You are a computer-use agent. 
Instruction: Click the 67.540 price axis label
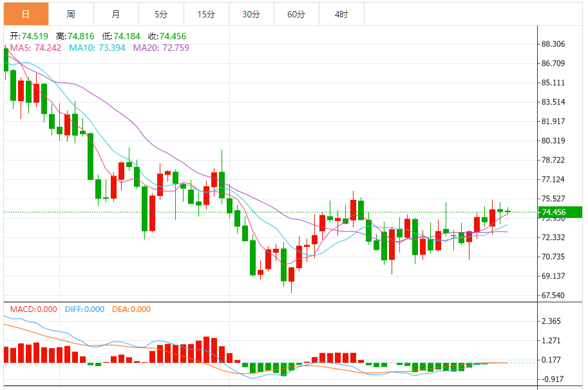click(553, 295)
